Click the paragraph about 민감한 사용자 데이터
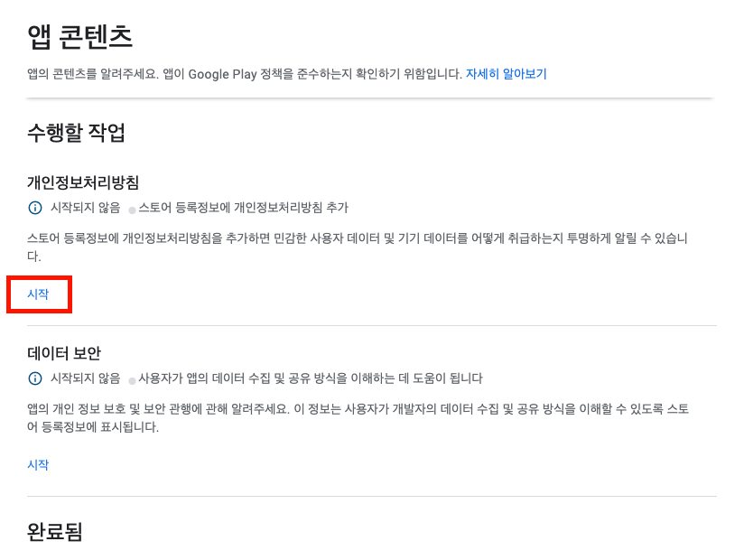Viewport: 744px width, 560px height. 358,247
